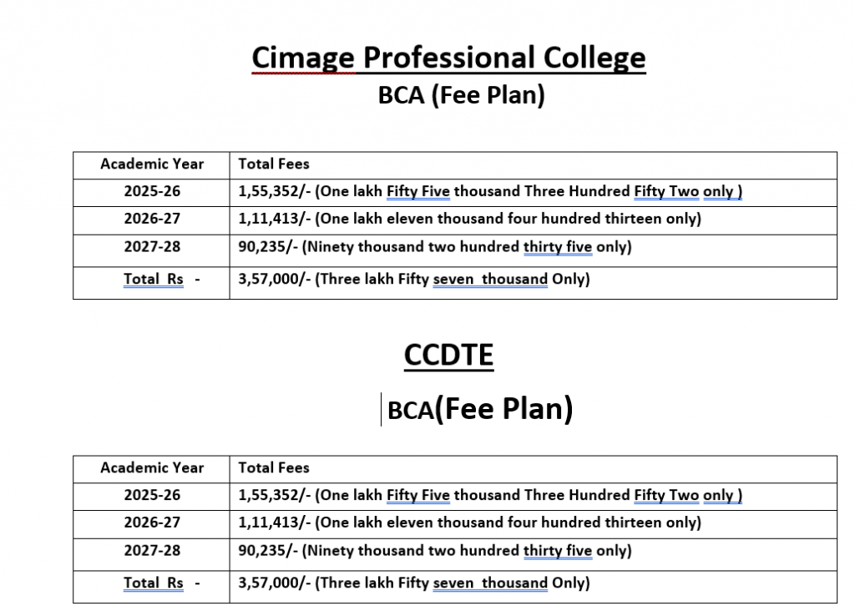Click the 1,55,352/- fee cell in Cimage table
This screenshot has width=855, height=616.
[490, 191]
